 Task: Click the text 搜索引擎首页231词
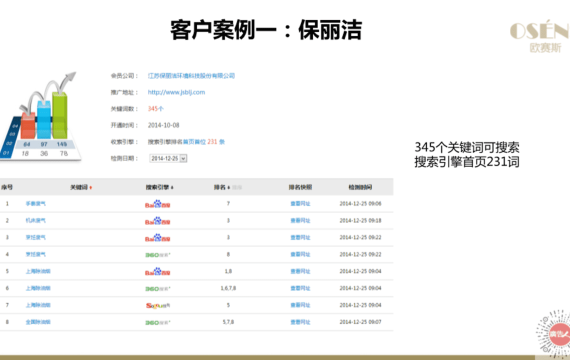click(467, 162)
